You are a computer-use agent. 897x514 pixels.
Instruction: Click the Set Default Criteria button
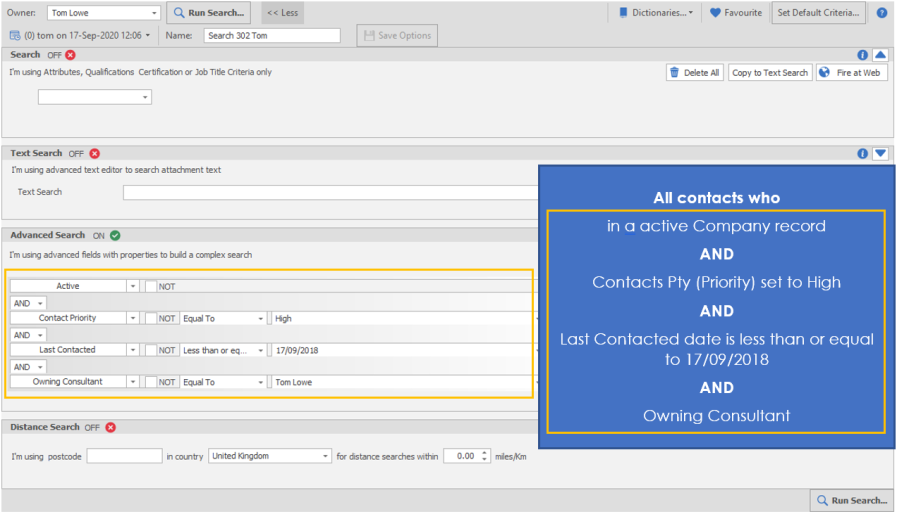point(818,13)
